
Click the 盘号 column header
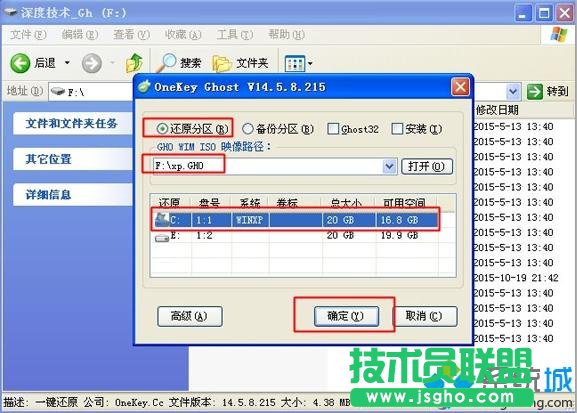(210, 203)
